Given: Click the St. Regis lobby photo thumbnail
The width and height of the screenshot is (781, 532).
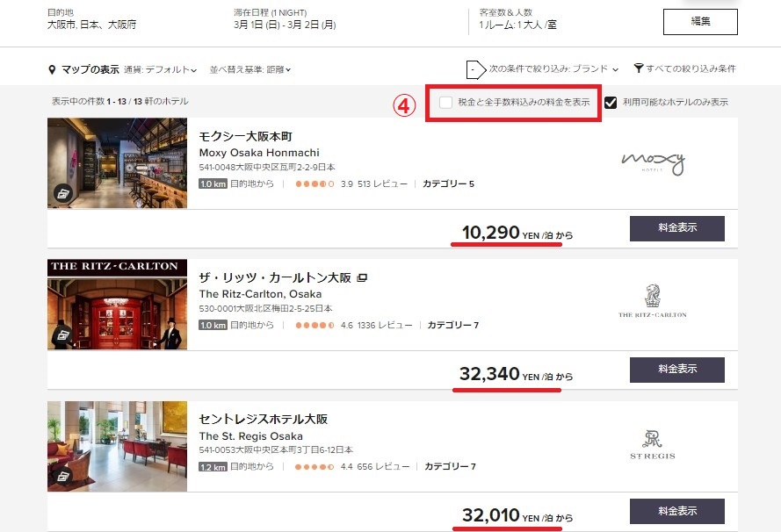Looking at the screenshot, I should (x=117, y=446).
